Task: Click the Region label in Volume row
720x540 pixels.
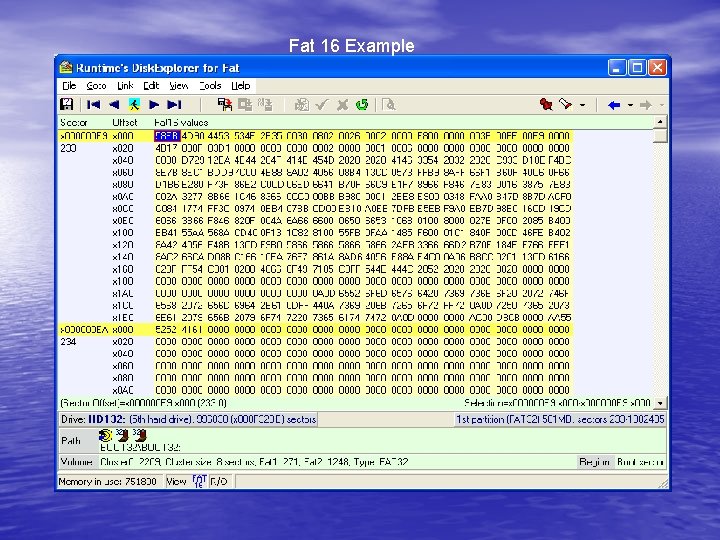Action: point(594,462)
